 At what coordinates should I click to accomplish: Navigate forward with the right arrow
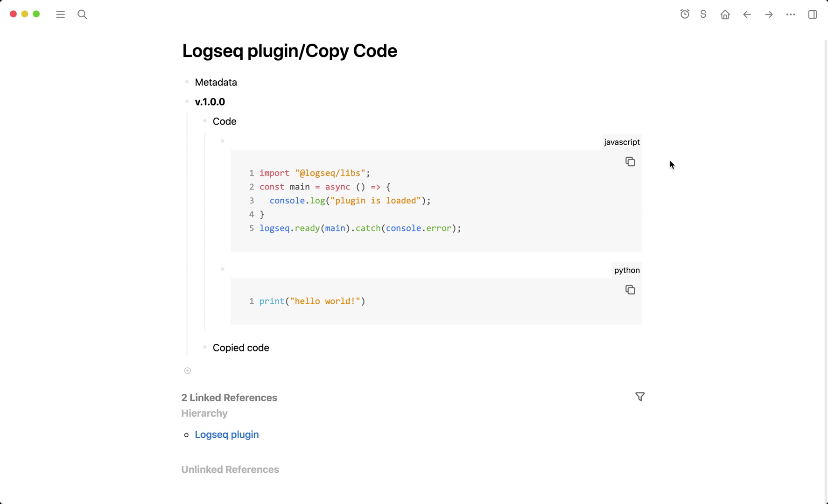click(x=769, y=14)
